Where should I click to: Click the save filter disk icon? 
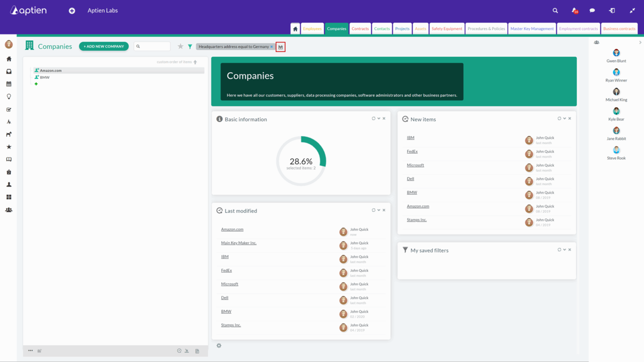point(280,47)
